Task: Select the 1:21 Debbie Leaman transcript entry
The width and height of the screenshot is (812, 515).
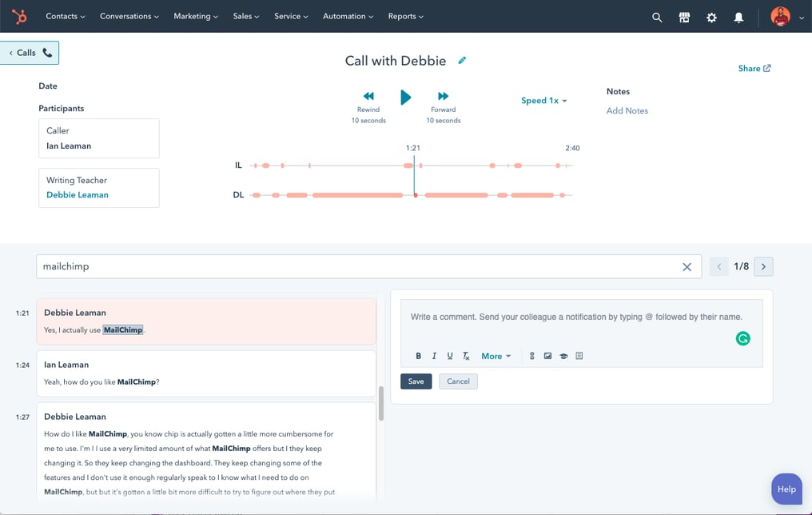Action: tap(206, 321)
